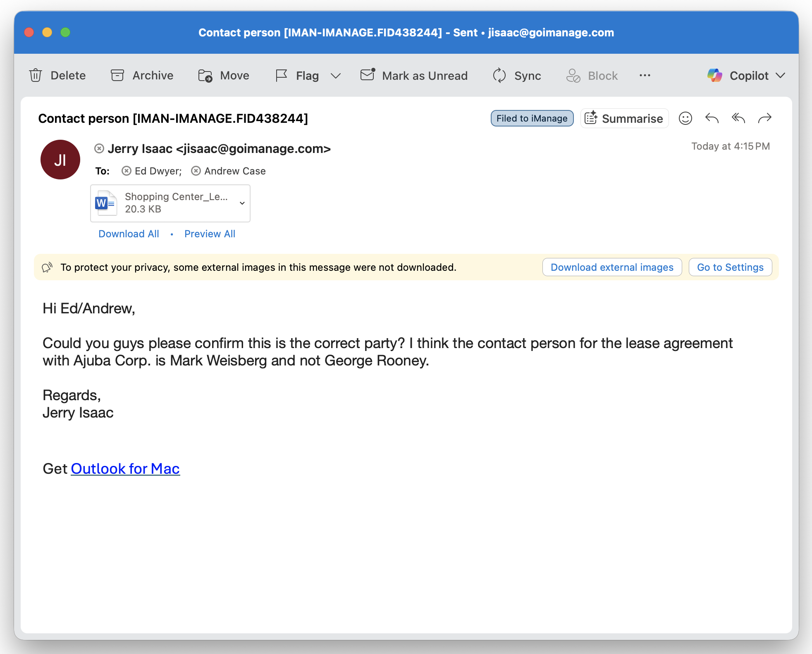This screenshot has width=812, height=654.
Task: Reply all to the recipients
Action: coord(738,119)
